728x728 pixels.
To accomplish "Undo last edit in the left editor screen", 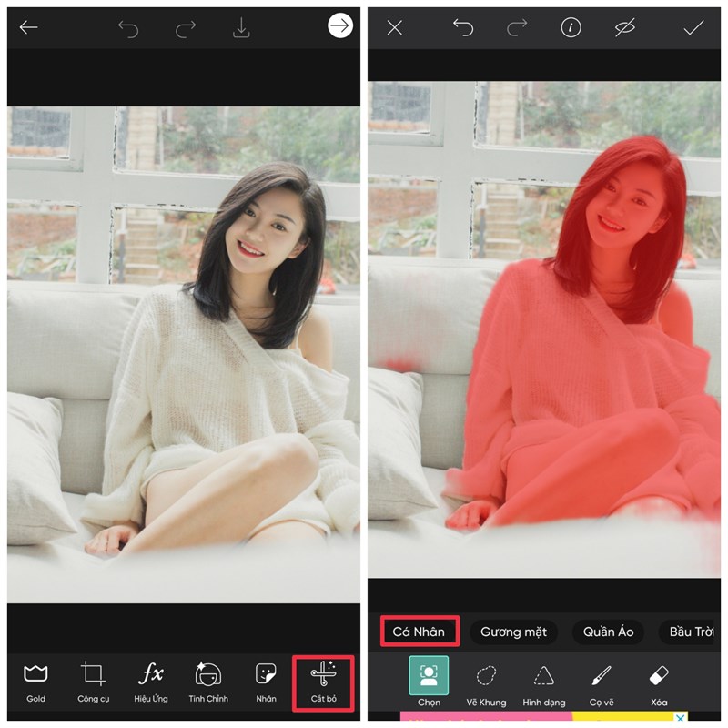I will pyautogui.click(x=128, y=29).
